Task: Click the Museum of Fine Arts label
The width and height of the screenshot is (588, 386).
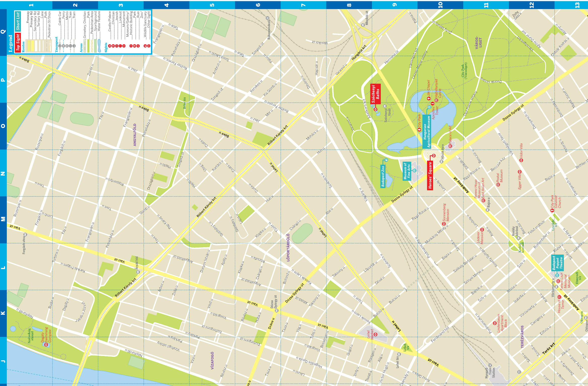Action: 407,171
